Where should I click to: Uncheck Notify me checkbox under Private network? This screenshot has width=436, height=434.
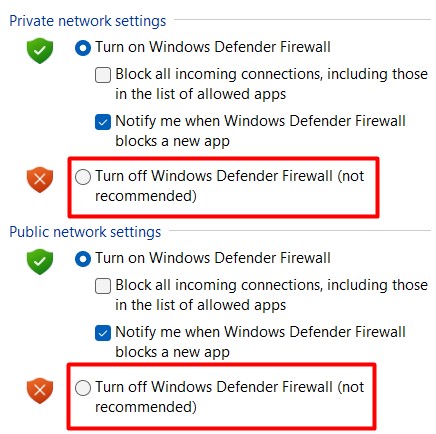point(103,122)
